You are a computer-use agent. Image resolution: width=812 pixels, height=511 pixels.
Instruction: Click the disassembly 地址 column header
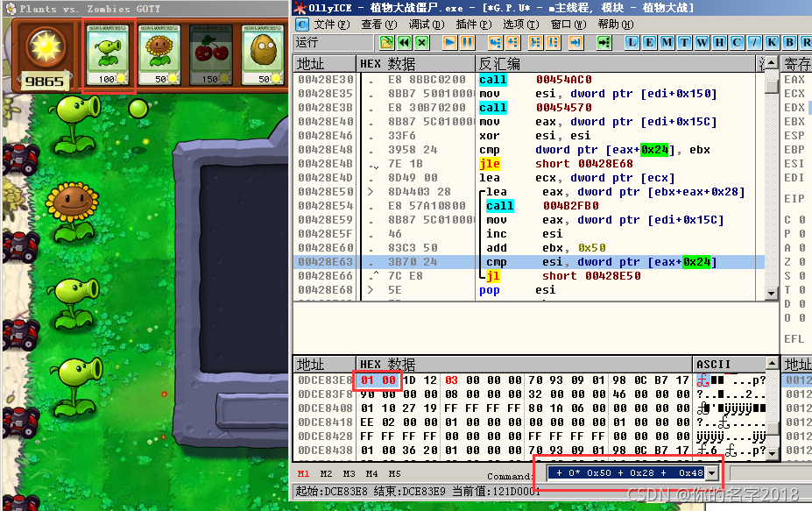coord(325,64)
